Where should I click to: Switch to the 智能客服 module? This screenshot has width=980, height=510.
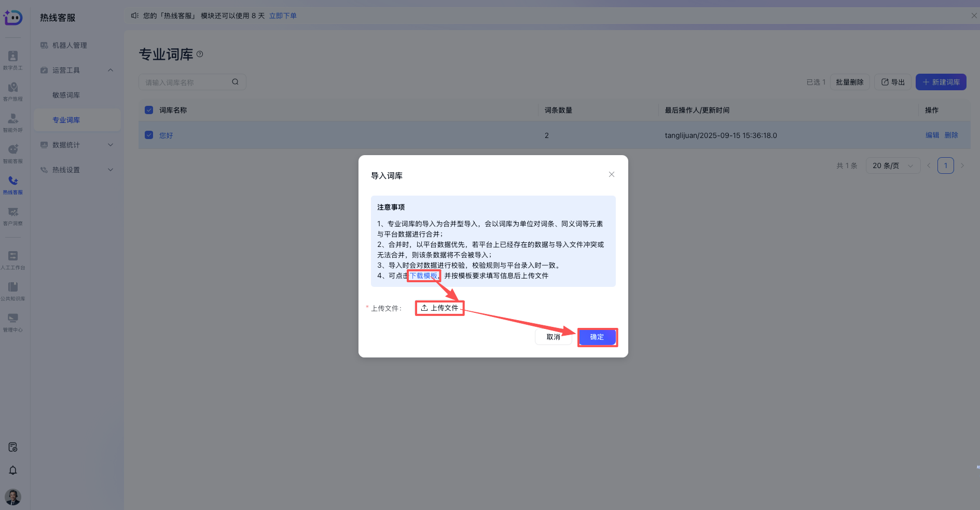click(13, 153)
